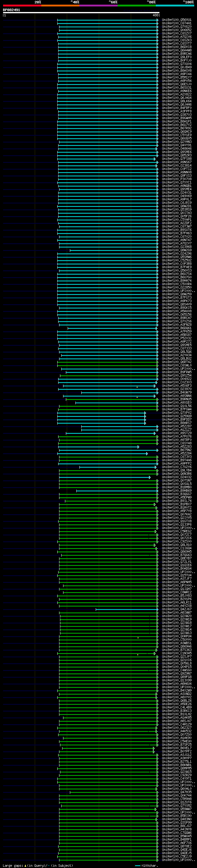Select label UniRef100_A9NKE6
This screenshot has height=868, width=197.
pos(176,91)
